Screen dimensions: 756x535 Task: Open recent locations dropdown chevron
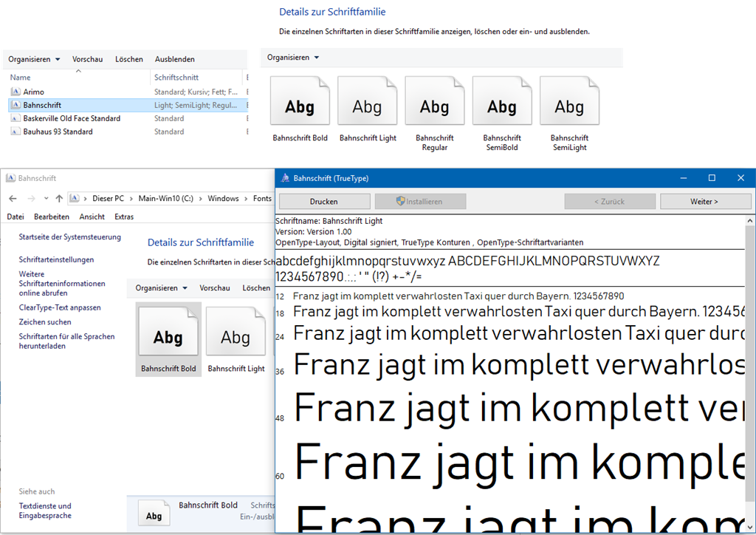click(x=46, y=198)
